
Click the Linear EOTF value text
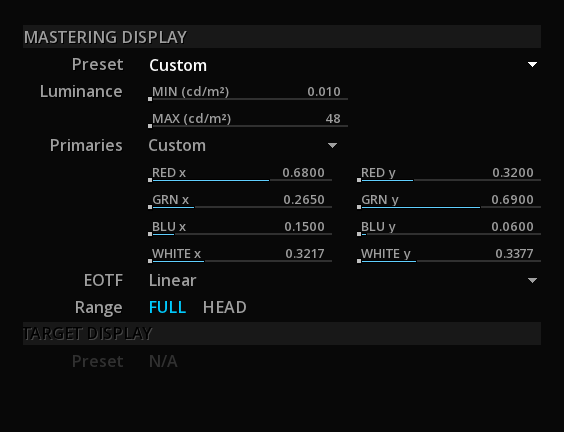click(173, 281)
